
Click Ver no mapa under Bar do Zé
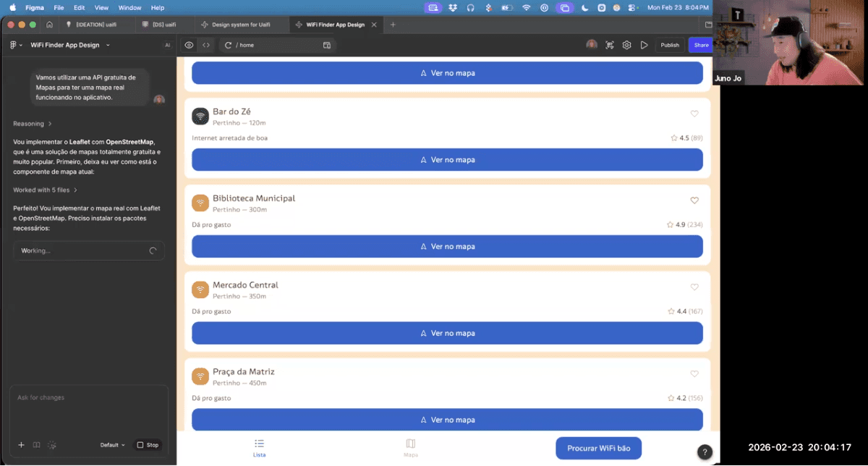pyautogui.click(x=447, y=159)
